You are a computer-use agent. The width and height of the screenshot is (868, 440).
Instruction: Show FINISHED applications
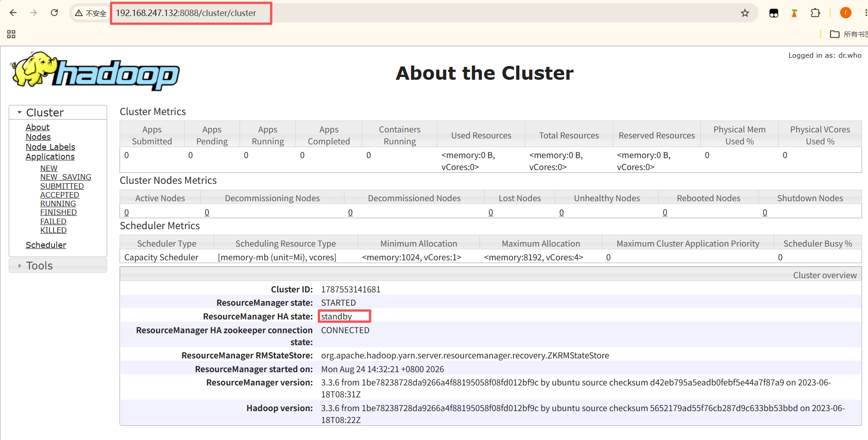click(58, 212)
